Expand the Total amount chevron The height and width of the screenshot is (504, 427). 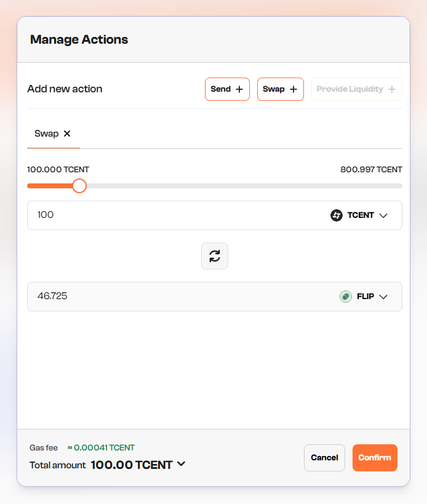pos(181,464)
